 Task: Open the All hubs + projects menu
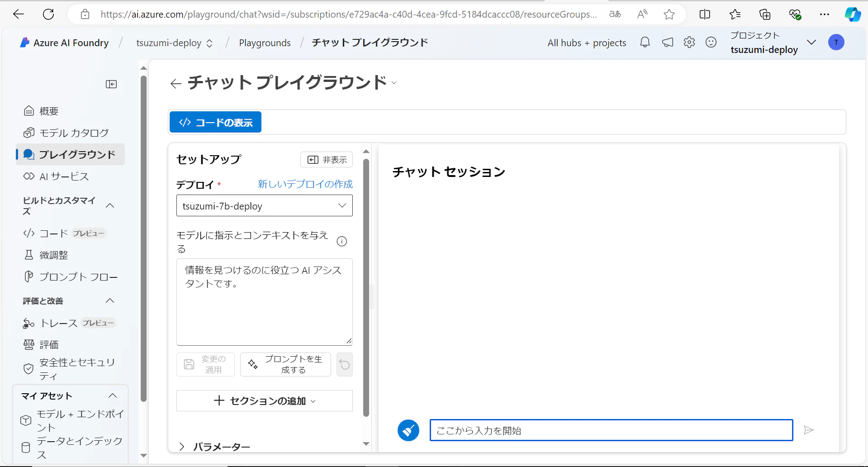point(586,43)
